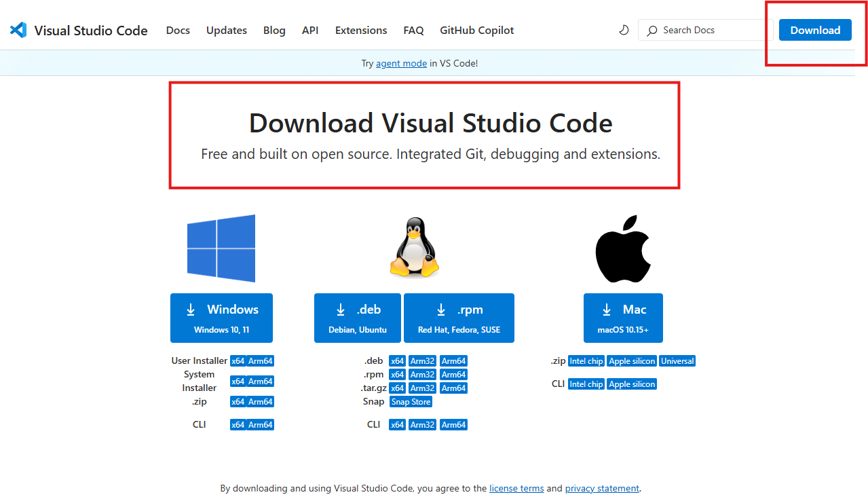Open the license terms link

pyautogui.click(x=516, y=488)
